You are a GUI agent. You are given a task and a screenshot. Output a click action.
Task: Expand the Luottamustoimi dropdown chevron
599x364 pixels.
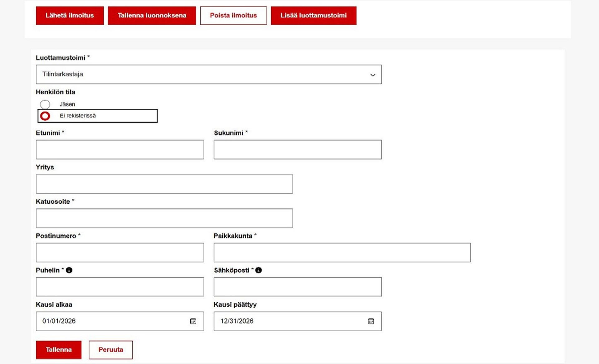coord(373,75)
